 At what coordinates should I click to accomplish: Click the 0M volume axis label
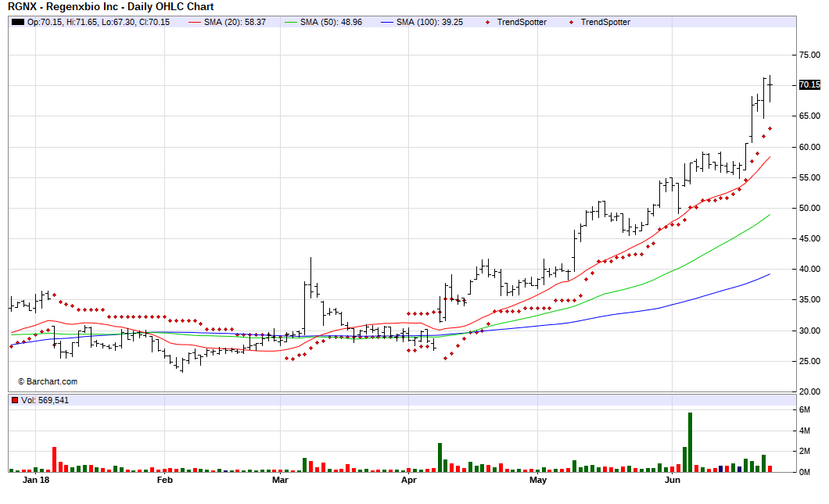804,472
